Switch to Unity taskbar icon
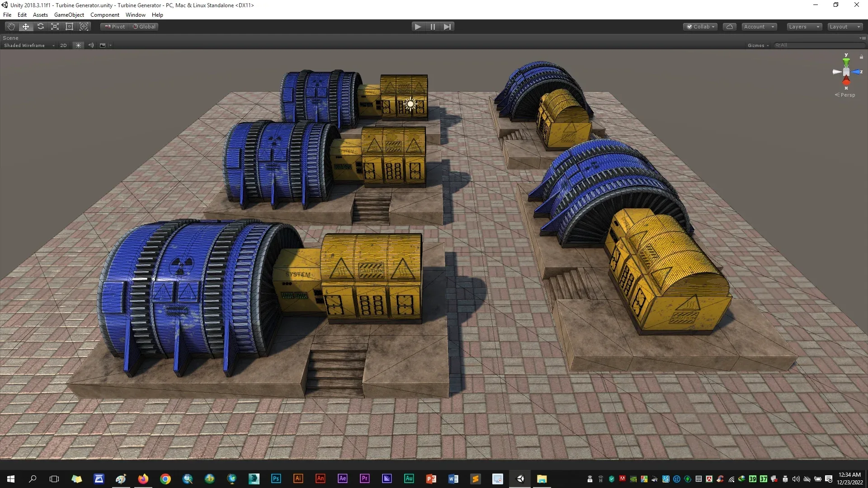Image resolution: width=868 pixels, height=488 pixels. 520,479
